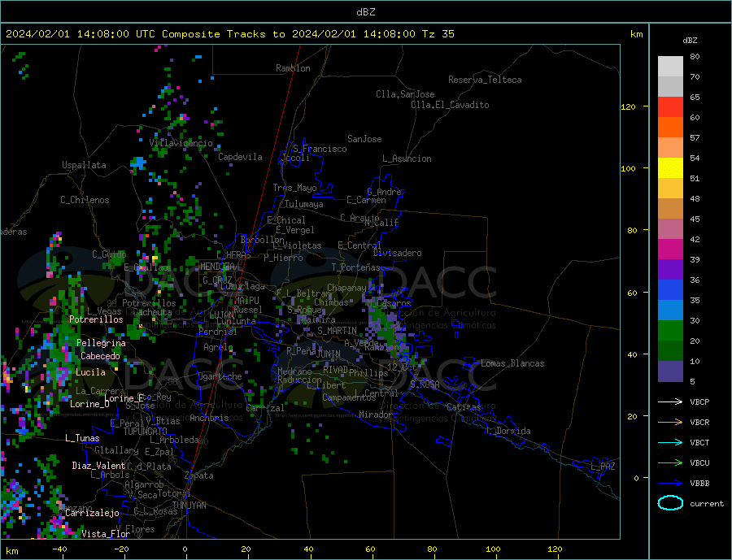
Task: Click the 'Lucila' label
Action: 90,372
